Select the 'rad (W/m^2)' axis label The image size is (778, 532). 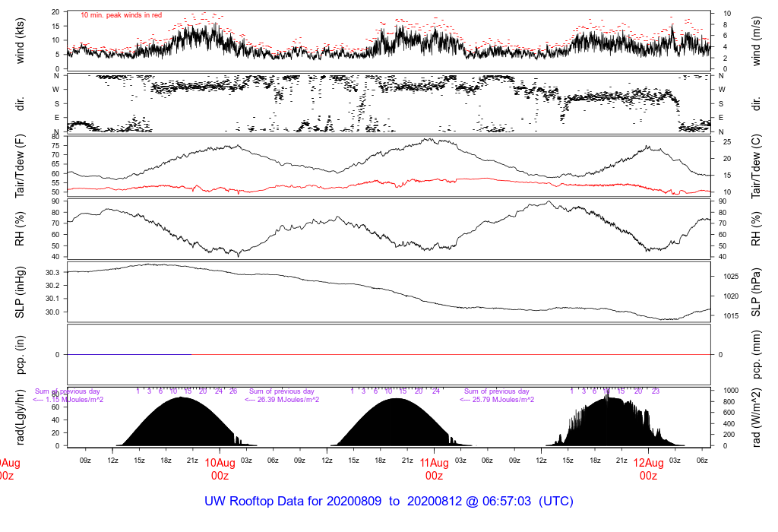[x=756, y=417]
